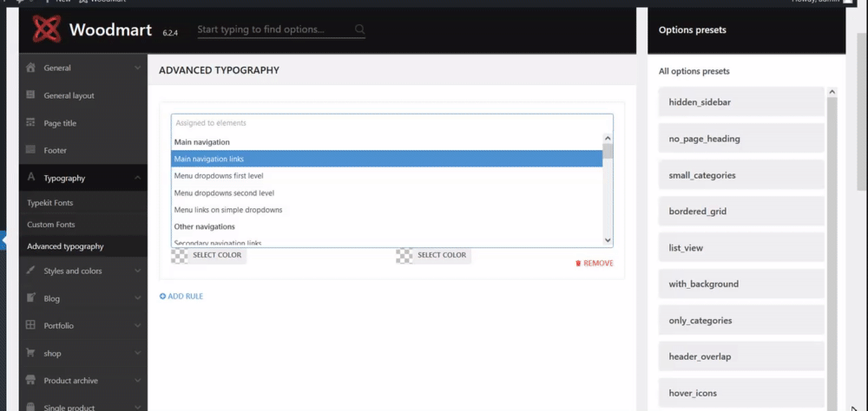Click the Portfolio grid icon
This screenshot has height=411, width=868.
[31, 325]
